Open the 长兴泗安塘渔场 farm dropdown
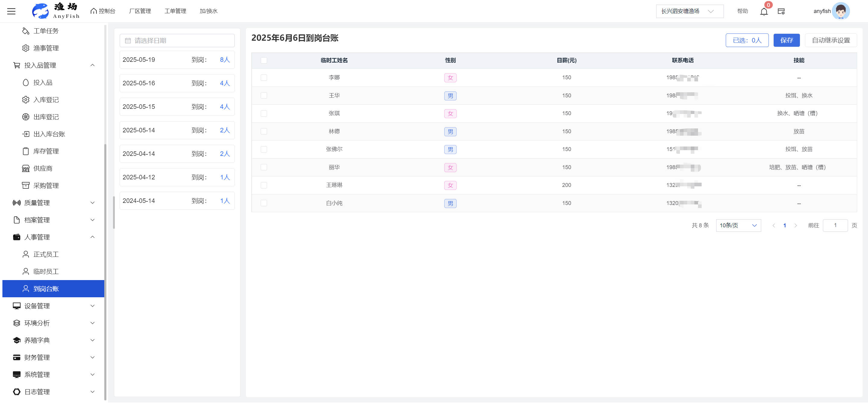 pyautogui.click(x=689, y=11)
